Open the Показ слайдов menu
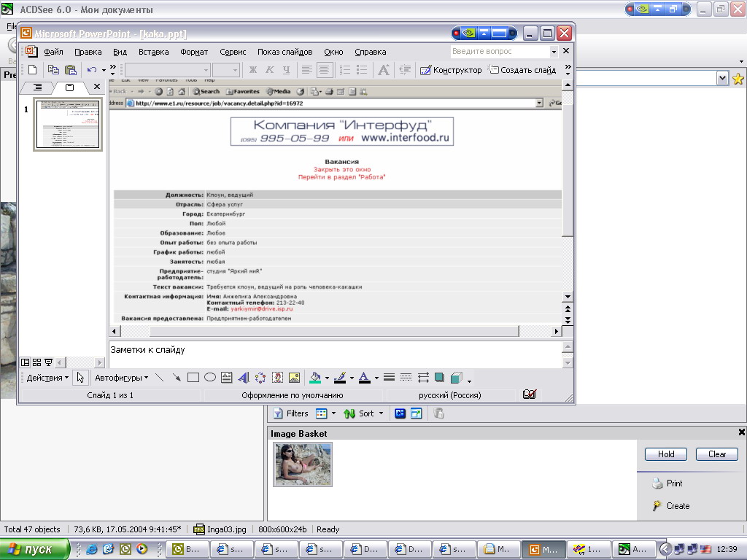Screen dimensions: 747x560 [285, 52]
